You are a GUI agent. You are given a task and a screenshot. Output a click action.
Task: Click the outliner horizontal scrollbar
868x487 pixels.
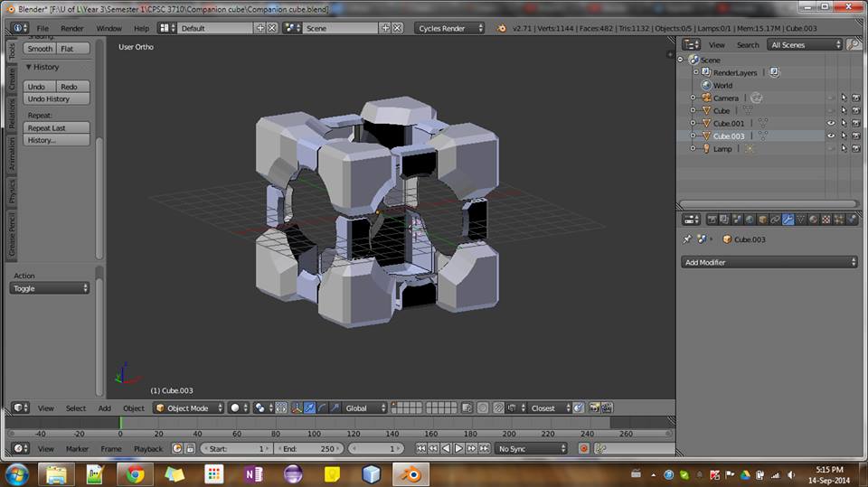pos(768,203)
